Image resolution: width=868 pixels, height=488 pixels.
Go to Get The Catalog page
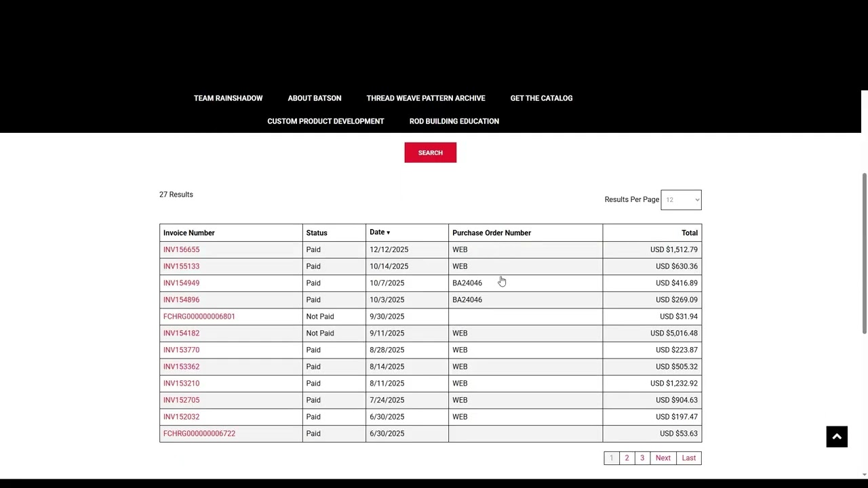click(541, 98)
